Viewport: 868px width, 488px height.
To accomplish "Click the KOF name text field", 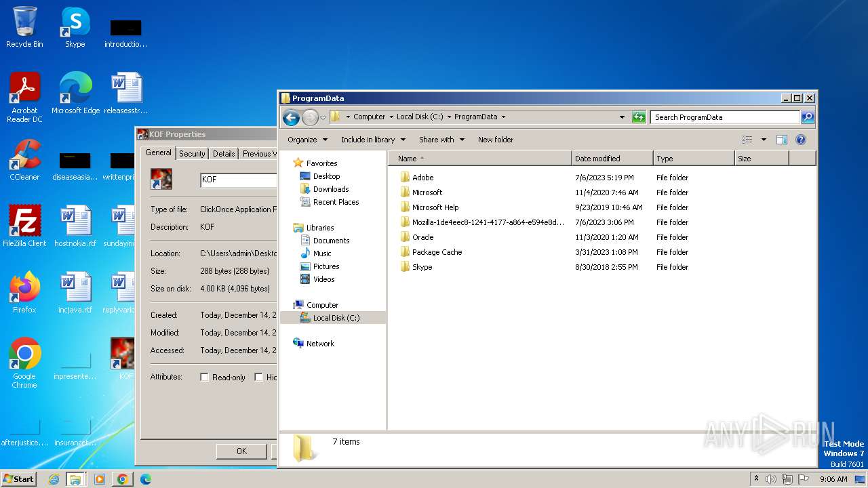I will click(238, 180).
